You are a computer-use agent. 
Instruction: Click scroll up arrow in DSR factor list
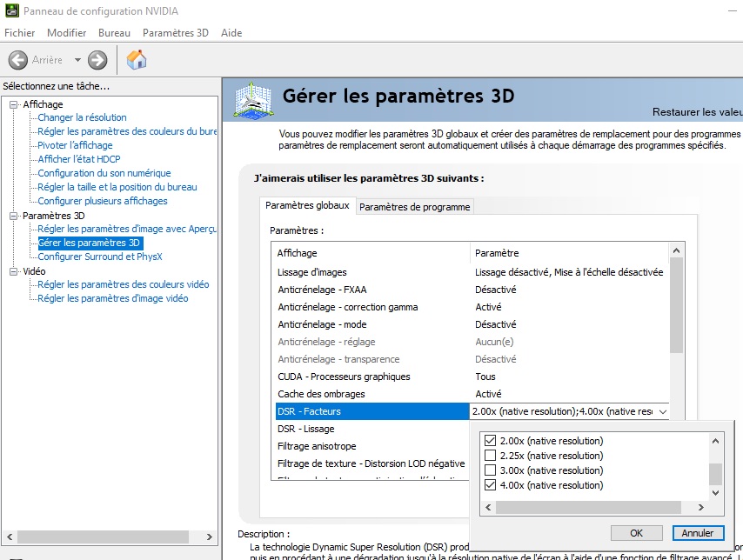click(715, 442)
